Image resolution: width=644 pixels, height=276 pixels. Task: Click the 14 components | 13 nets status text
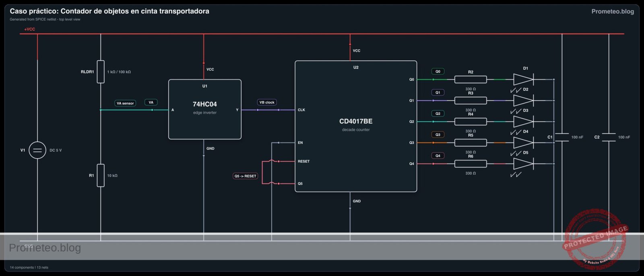(29, 268)
